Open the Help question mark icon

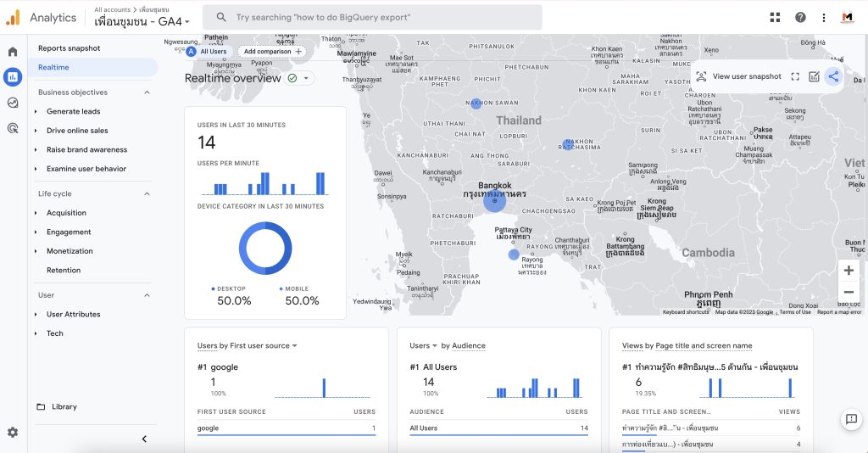[x=800, y=18]
